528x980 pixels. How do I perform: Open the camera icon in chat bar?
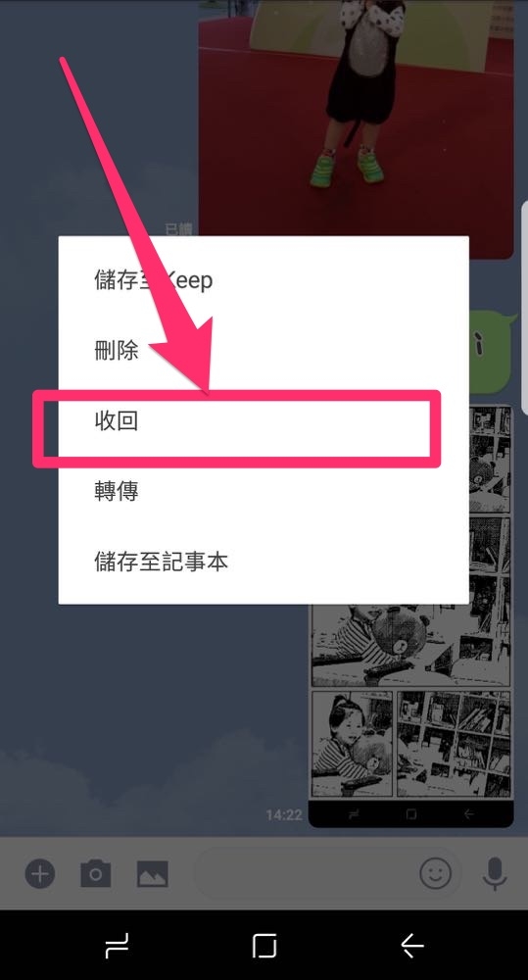(x=96, y=873)
